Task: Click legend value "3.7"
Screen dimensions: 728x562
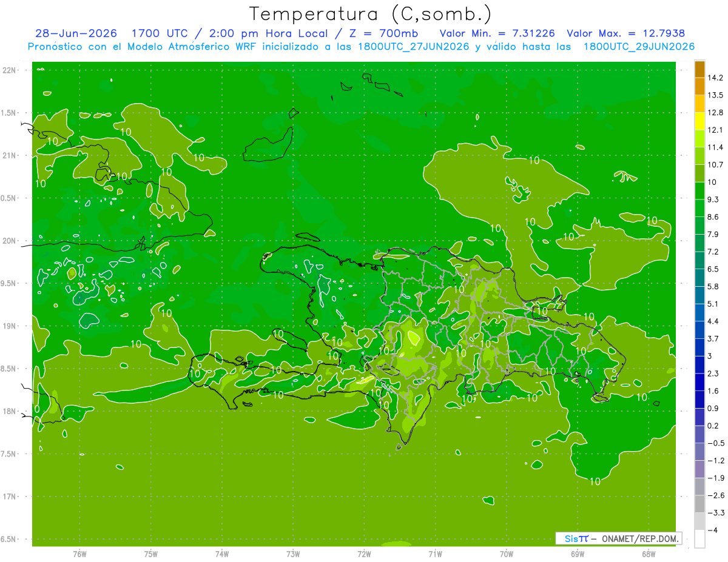Action: tap(713, 338)
